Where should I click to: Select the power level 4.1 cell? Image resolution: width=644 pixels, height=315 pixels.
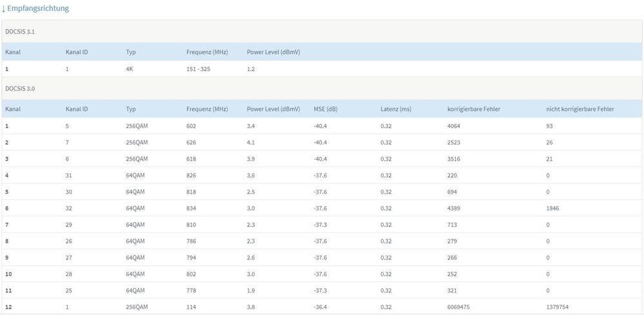pos(252,143)
